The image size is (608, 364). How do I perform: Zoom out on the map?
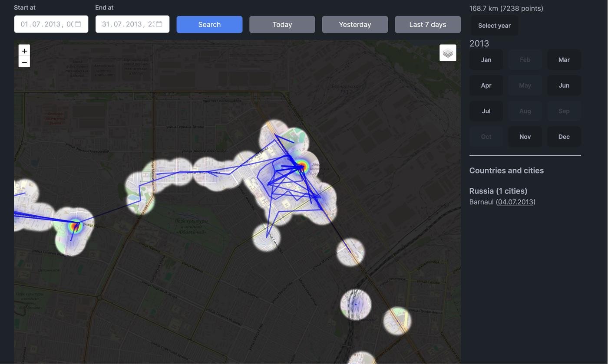(24, 62)
